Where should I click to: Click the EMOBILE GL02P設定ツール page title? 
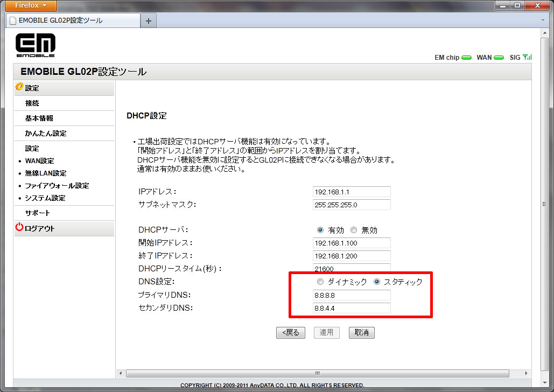pyautogui.click(x=83, y=72)
